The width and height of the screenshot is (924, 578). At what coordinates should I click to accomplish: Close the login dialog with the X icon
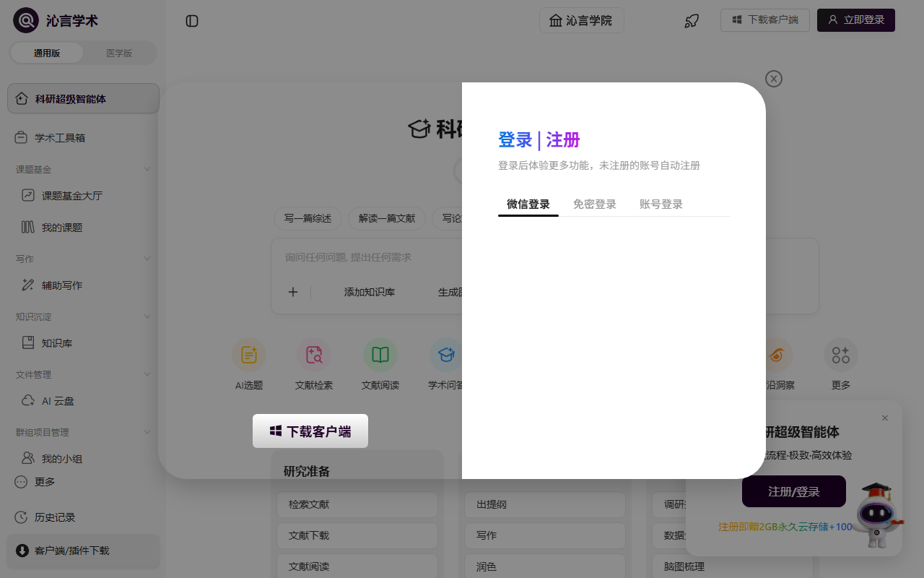tap(774, 79)
